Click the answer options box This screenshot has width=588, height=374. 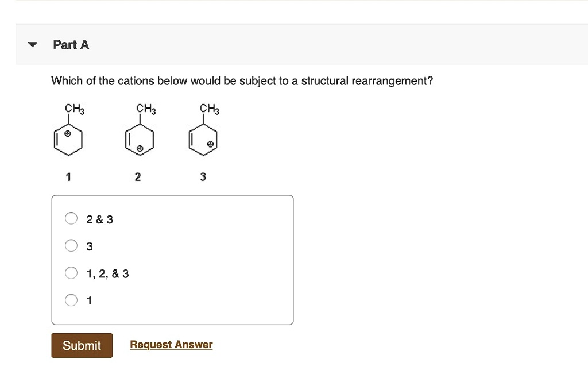[172, 259]
